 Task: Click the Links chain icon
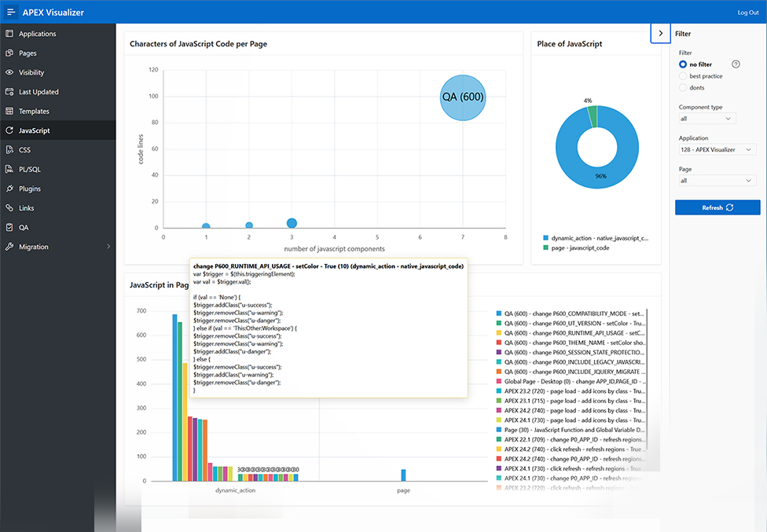(x=9, y=208)
